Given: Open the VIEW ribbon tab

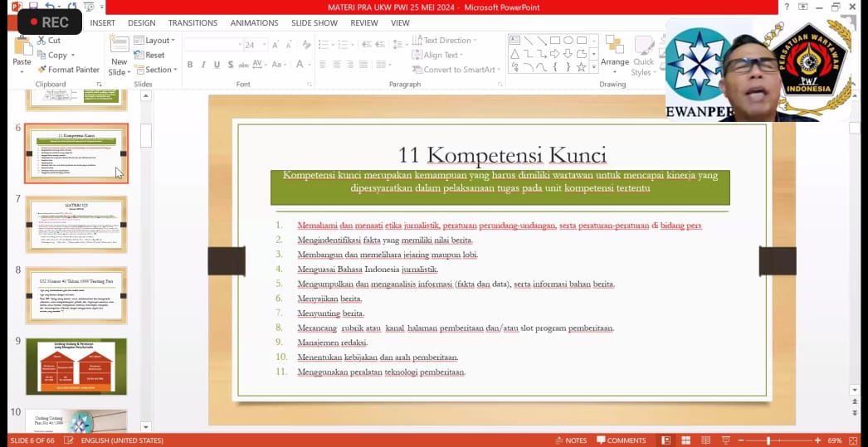Looking at the screenshot, I should pos(400,22).
